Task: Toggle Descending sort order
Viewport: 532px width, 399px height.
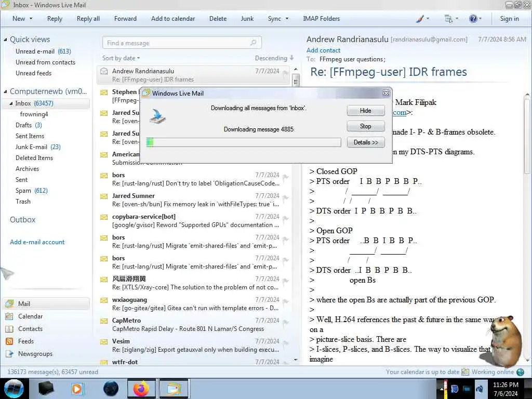Action: tap(274, 58)
